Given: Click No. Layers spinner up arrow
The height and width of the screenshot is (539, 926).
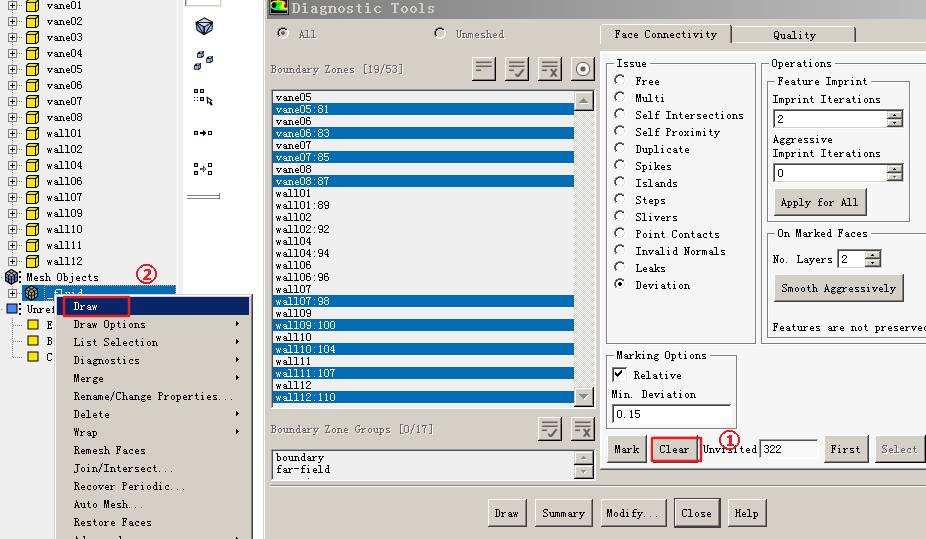Looking at the screenshot, I should [x=873, y=254].
